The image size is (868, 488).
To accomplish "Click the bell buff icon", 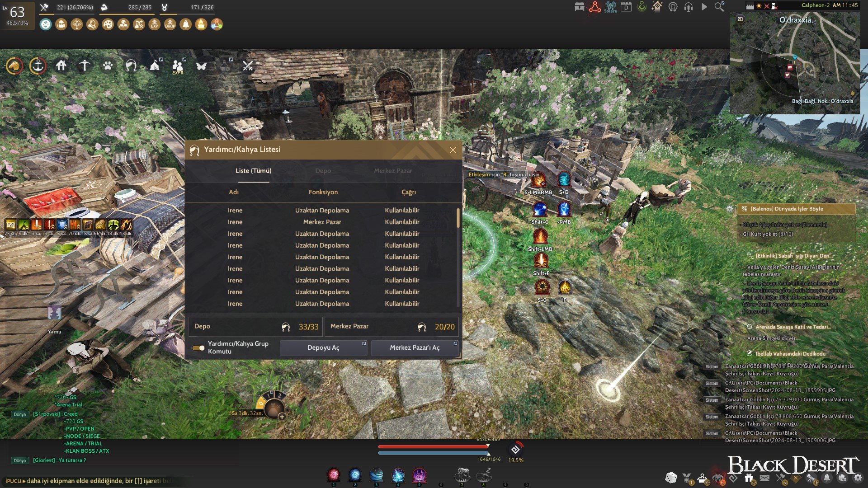I will pyautogui.click(x=186, y=24).
